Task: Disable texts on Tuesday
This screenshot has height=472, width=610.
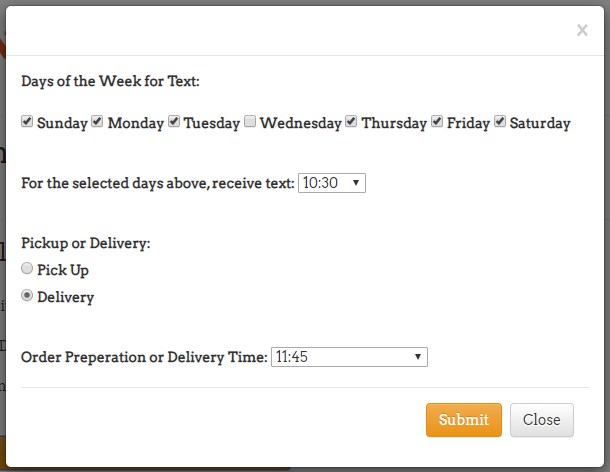Action: click(174, 122)
